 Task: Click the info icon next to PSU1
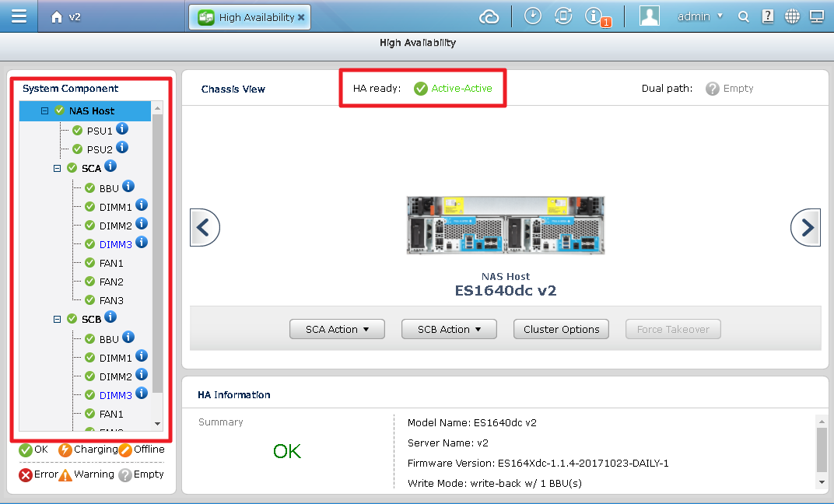coord(122,129)
